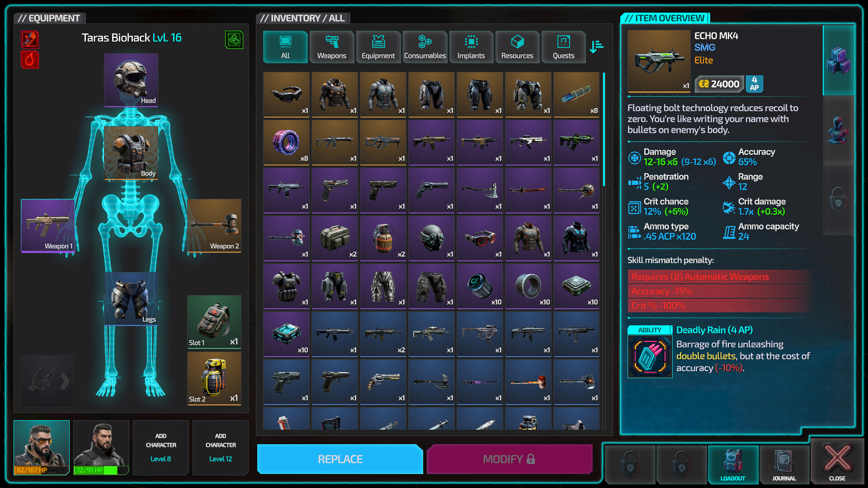The width and height of the screenshot is (868, 488).
Task: Select the Consumables filter icon
Action: click(x=425, y=47)
